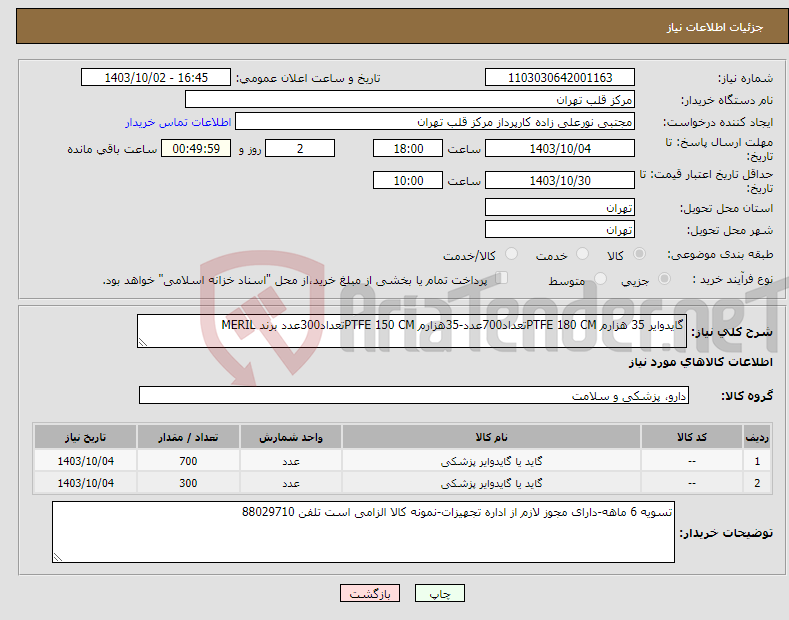The height and width of the screenshot is (620, 789).
Task: Click the resize grip of the description textarea
Action: point(143,342)
